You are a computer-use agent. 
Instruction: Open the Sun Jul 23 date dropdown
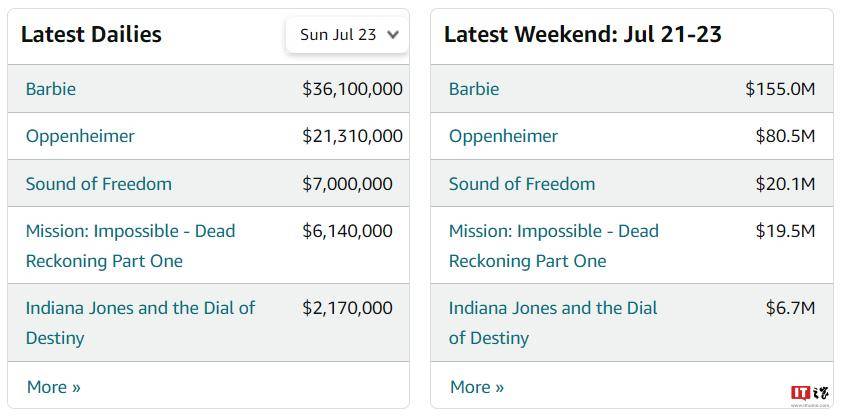[347, 35]
